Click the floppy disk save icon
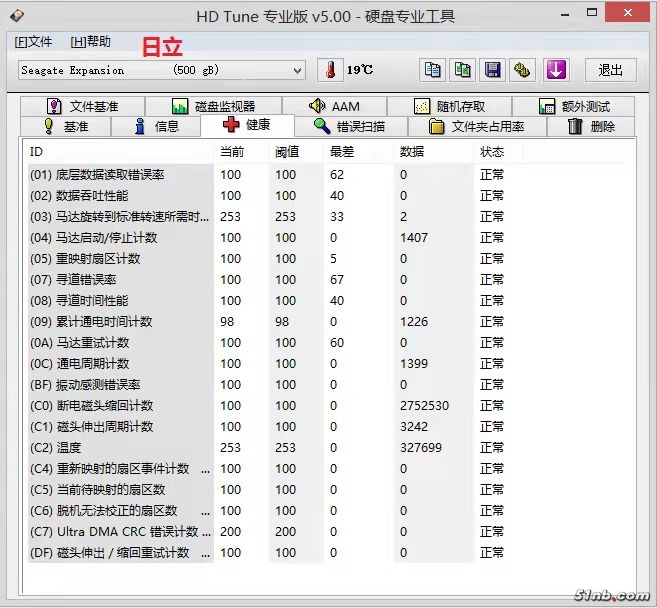Viewport: 657px width, 608px height. click(492, 70)
